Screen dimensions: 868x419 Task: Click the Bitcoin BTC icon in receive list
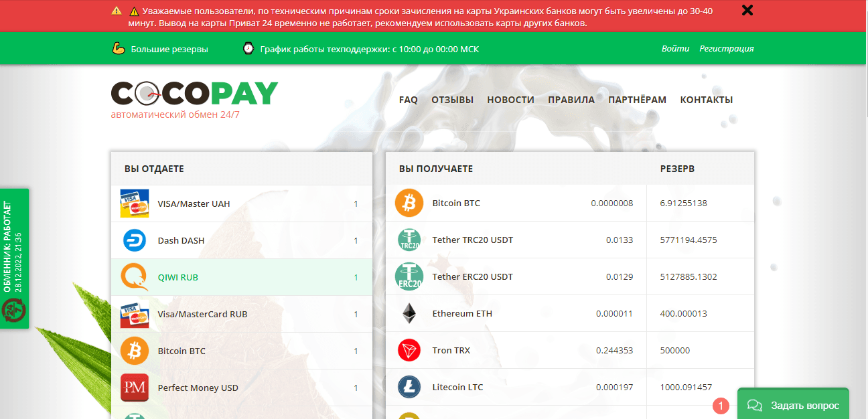coord(409,203)
